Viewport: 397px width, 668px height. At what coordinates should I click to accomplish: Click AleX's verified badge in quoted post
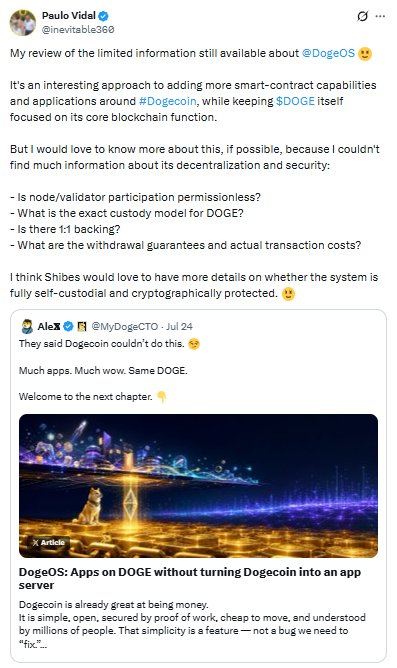(68, 326)
